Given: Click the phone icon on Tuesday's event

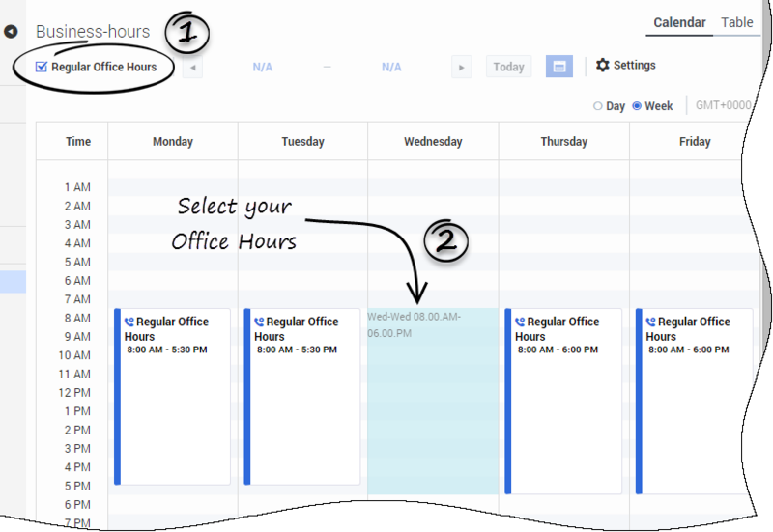Looking at the screenshot, I should pos(259,322).
